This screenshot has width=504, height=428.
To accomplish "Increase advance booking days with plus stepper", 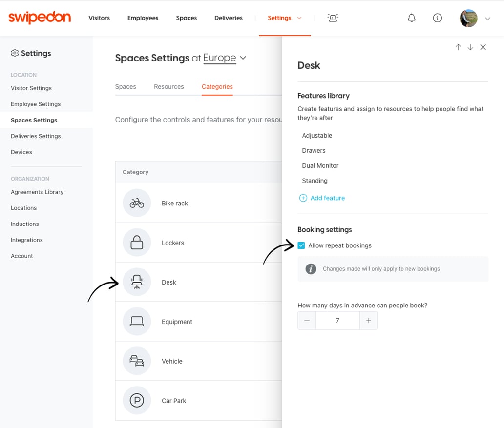I will (368, 320).
